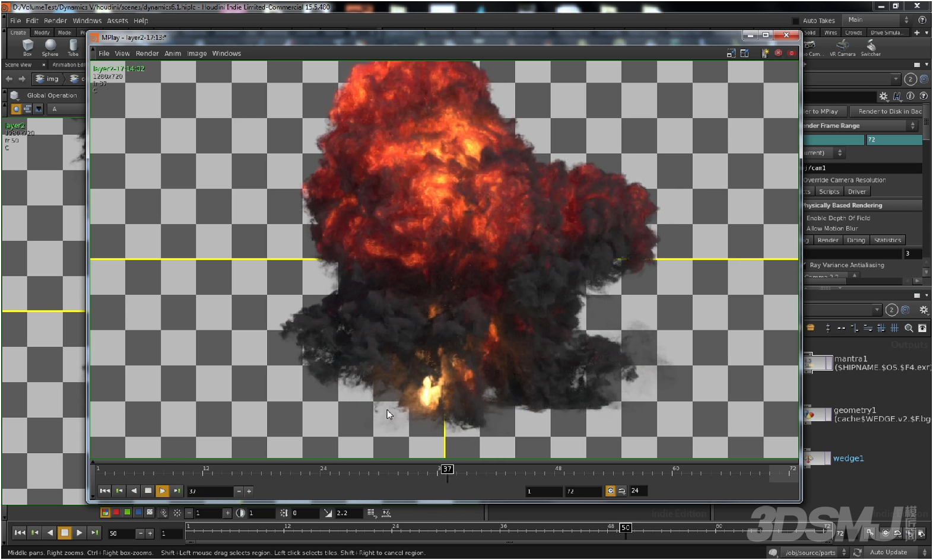Click the MPlay current frame field showing 37
Viewport: 933px width, 560px height.
click(x=210, y=491)
